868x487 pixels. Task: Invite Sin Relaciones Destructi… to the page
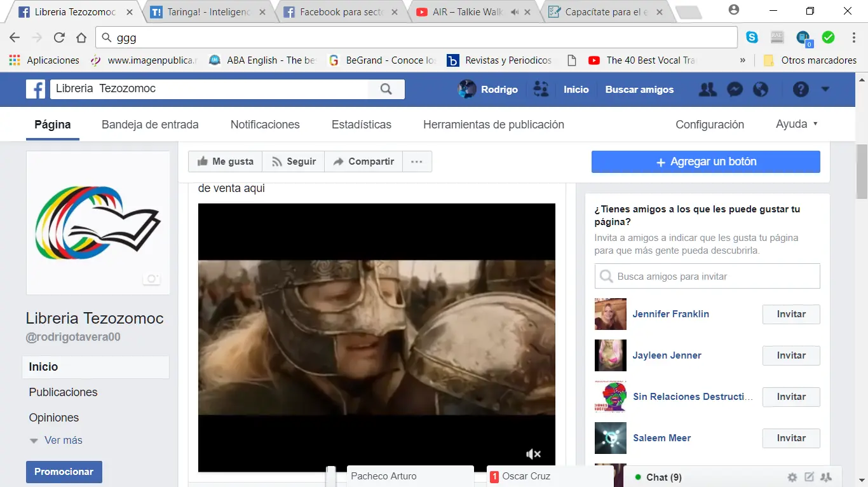click(791, 397)
